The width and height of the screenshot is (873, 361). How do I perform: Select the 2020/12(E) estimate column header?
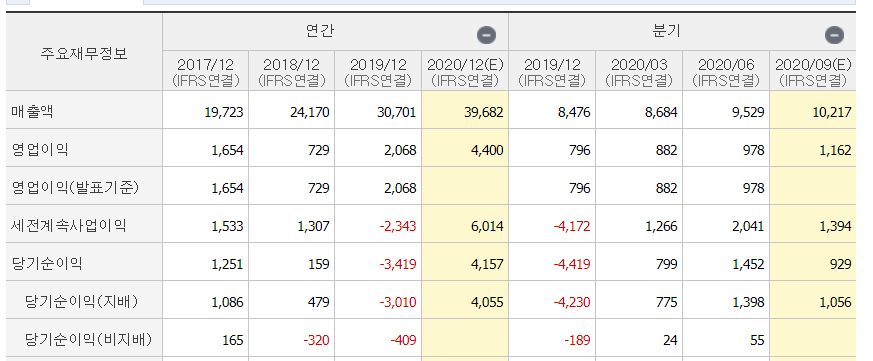(465, 72)
